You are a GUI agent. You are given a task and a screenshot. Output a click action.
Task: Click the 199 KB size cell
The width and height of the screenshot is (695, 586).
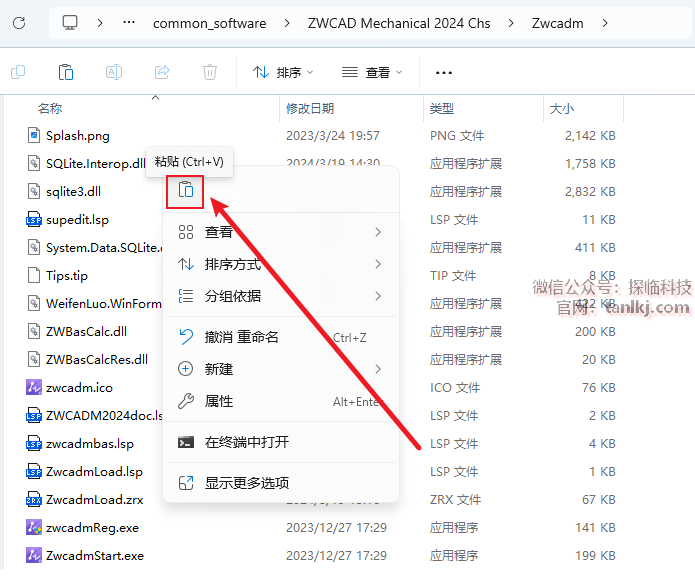tap(595, 555)
